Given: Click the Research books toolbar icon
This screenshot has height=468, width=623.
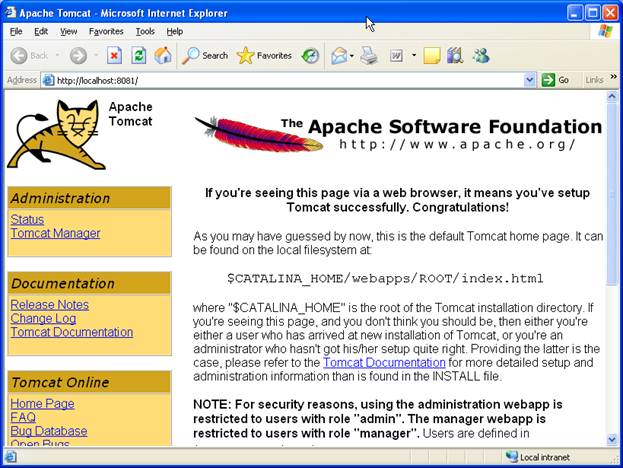Looking at the screenshot, I should coord(455,56).
